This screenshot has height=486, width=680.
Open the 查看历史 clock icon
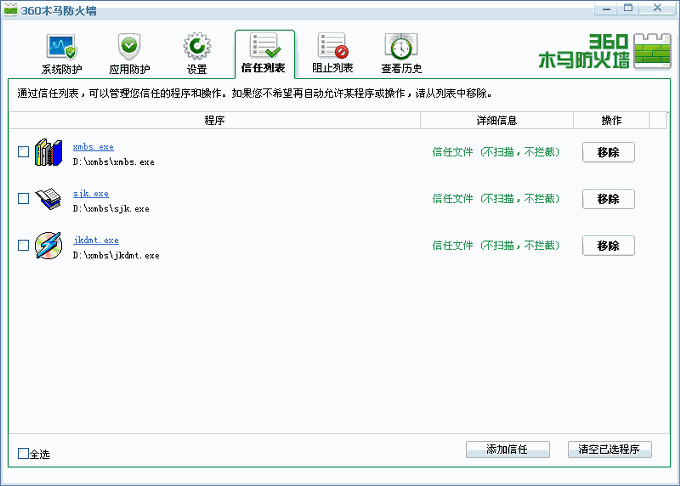pyautogui.click(x=401, y=46)
